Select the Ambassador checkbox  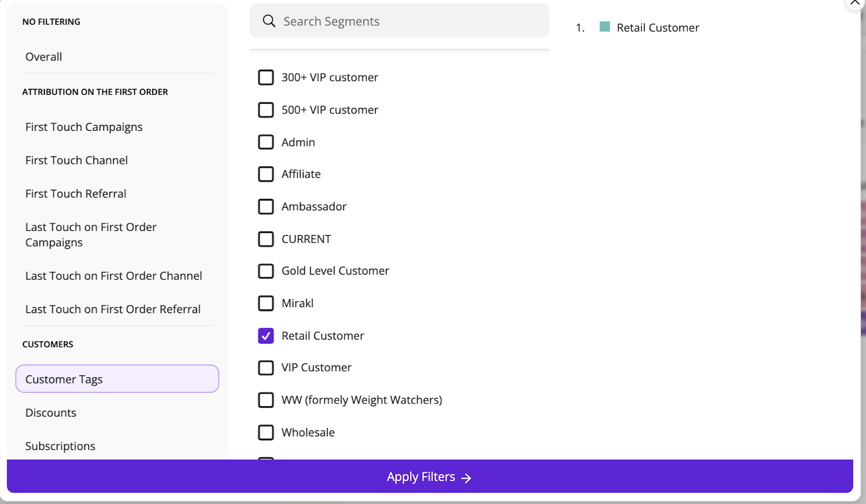point(266,207)
